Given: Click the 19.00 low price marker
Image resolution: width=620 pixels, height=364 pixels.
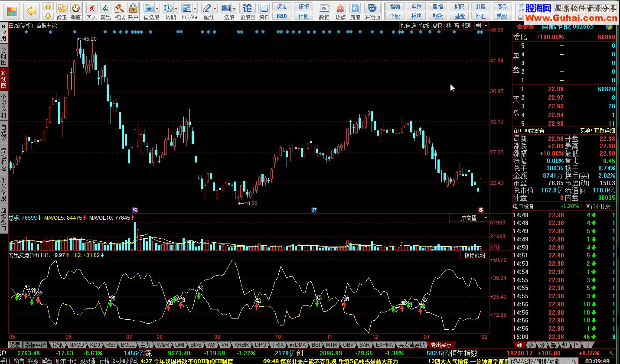Looking at the screenshot, I should coord(248,204).
